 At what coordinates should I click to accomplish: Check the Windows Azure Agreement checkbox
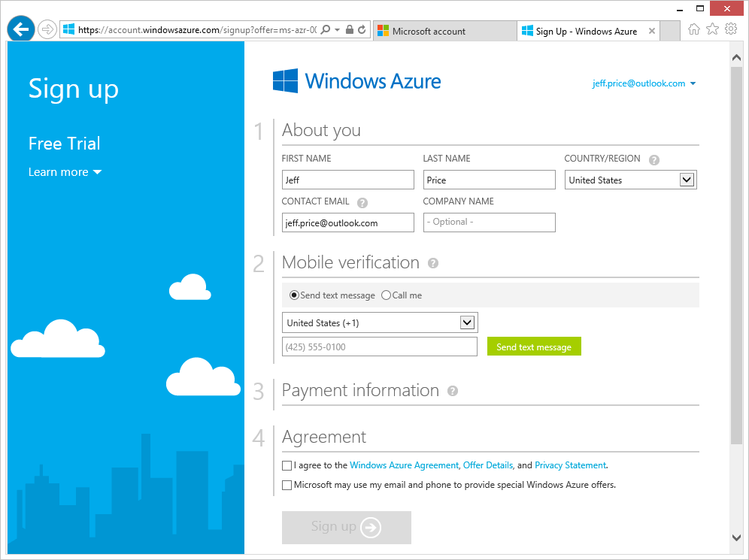click(x=287, y=465)
